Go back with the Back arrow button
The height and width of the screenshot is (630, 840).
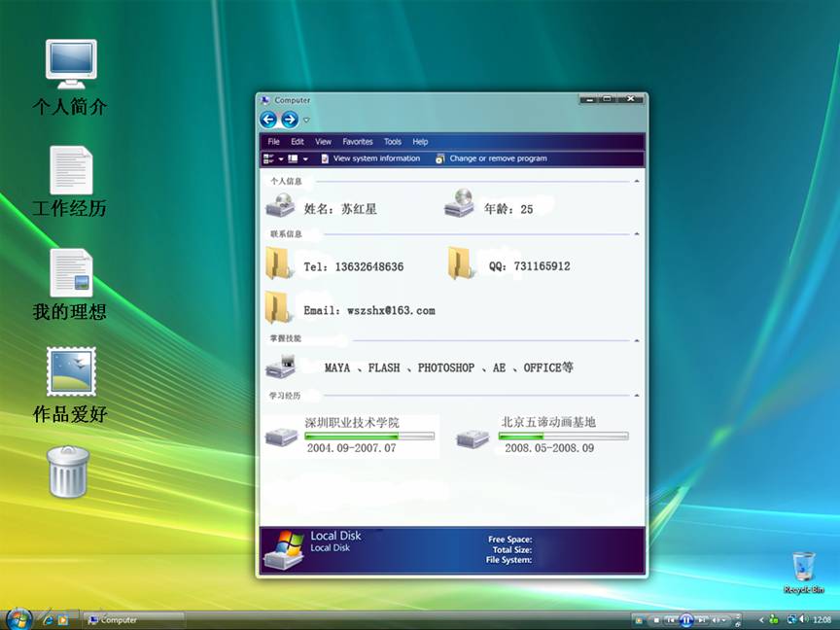coord(269,120)
